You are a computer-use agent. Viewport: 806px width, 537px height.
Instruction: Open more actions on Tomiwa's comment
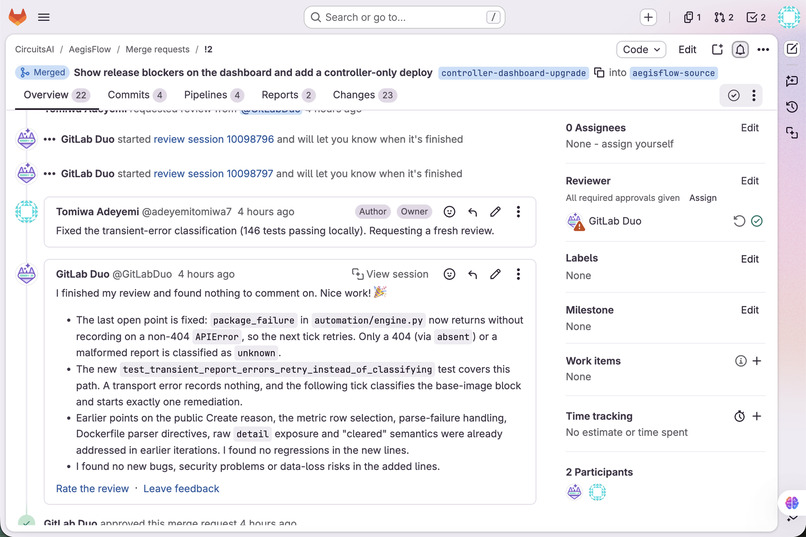[518, 212]
